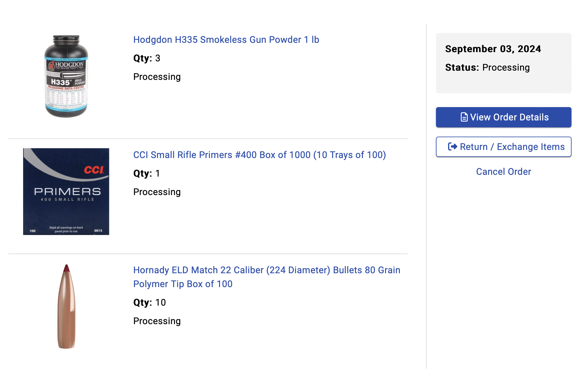Click the Qty: 1 text under CCI primers
Screen dimensions: 588x378
(147, 173)
